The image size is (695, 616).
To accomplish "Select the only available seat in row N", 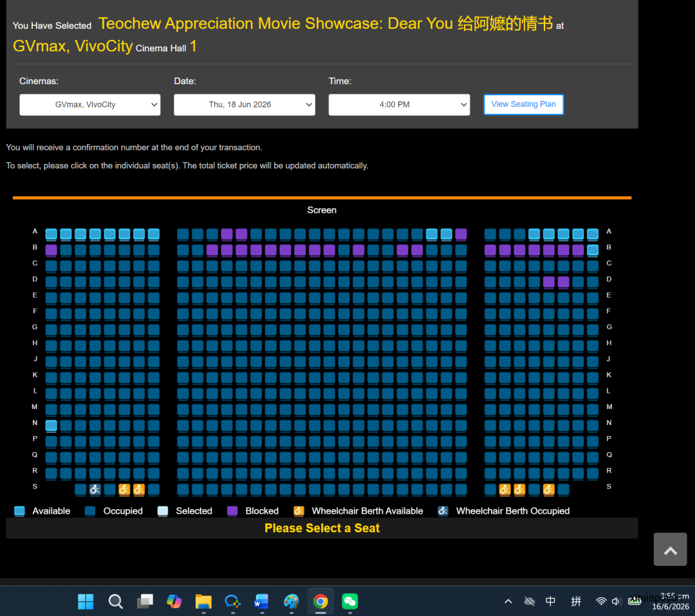I will [51, 426].
